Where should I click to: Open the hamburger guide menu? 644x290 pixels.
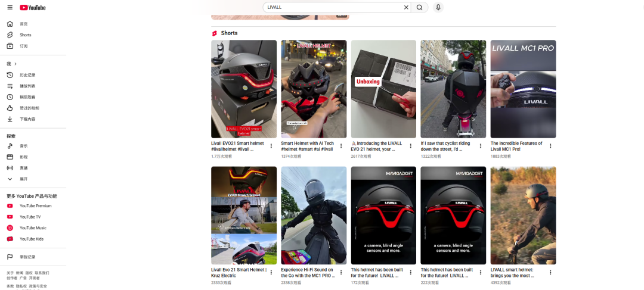coord(10,7)
